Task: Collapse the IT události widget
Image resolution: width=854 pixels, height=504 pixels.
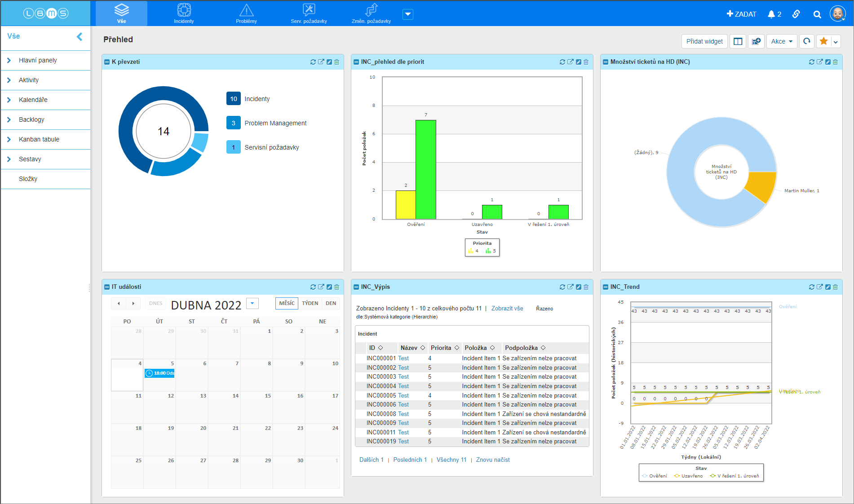Action: 107,287
